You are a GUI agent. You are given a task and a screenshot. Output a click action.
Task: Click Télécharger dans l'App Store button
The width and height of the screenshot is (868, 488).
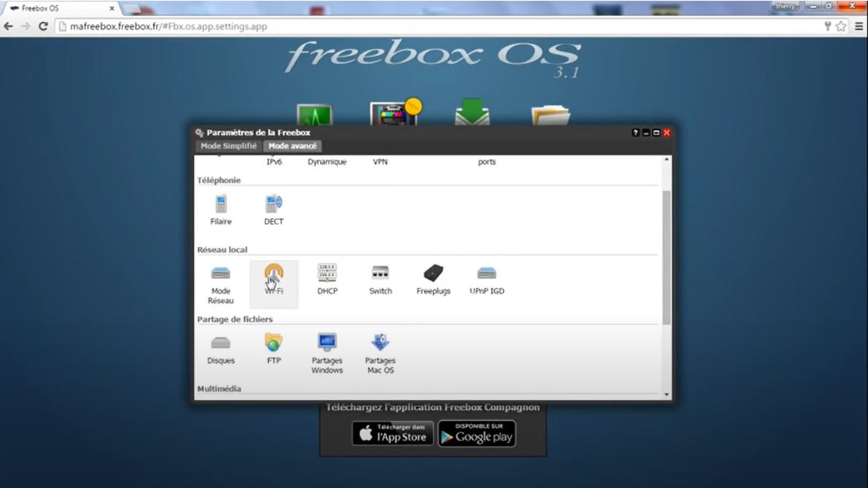point(393,434)
